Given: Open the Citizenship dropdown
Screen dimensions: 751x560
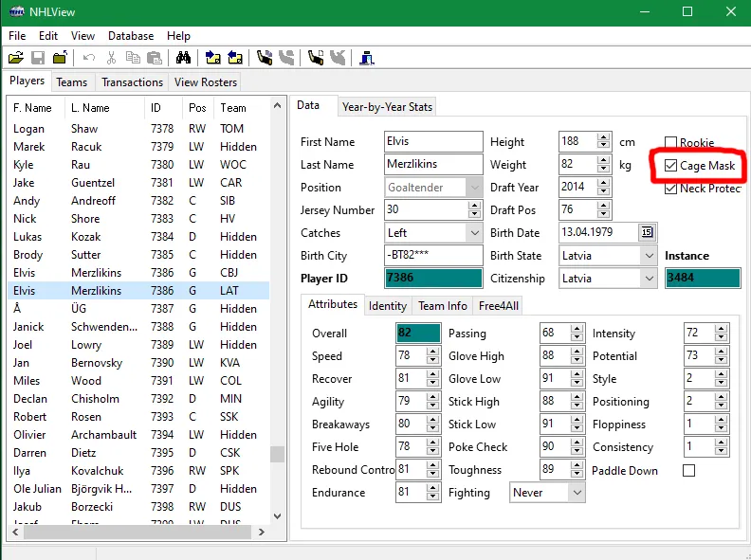Looking at the screenshot, I should click(x=649, y=279).
